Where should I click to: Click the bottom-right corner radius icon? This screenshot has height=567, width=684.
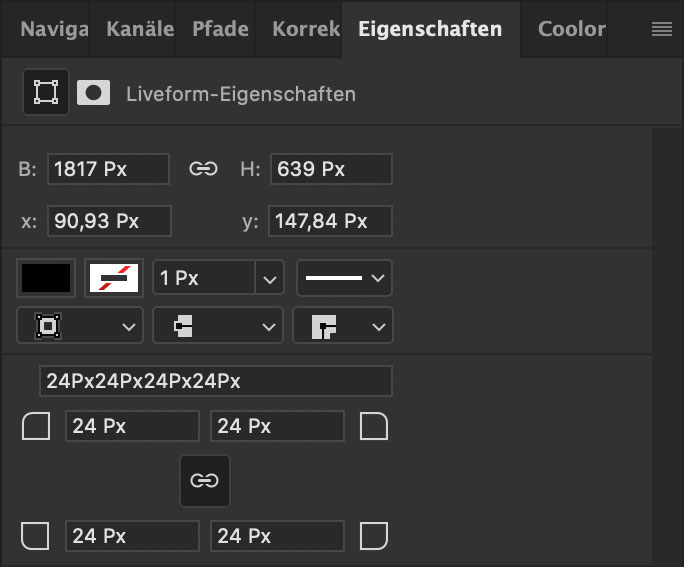pos(374,536)
